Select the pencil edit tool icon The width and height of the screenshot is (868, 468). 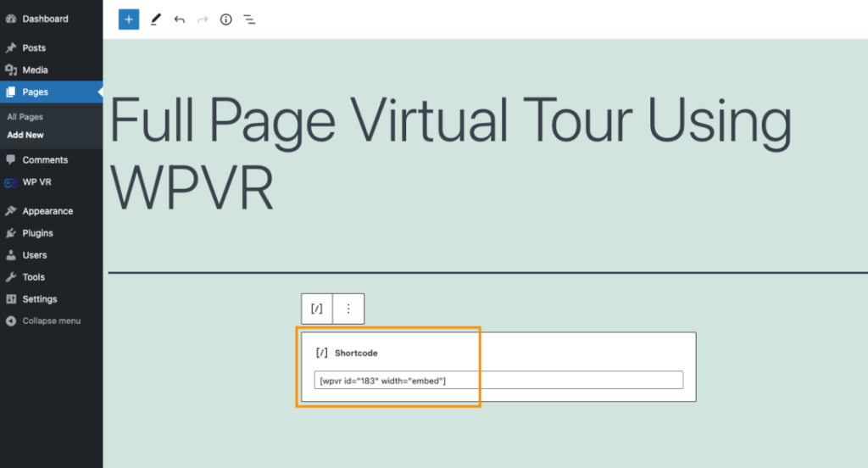(x=156, y=19)
